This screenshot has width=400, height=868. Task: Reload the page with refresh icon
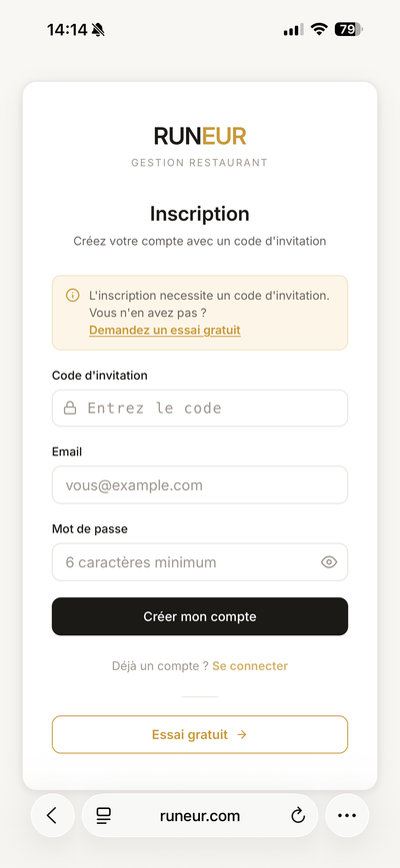pos(298,815)
